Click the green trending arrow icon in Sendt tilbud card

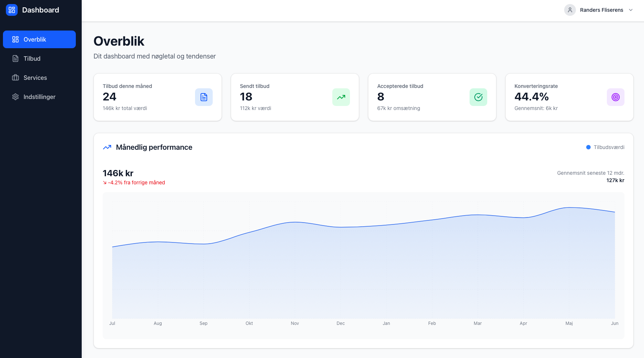click(341, 97)
